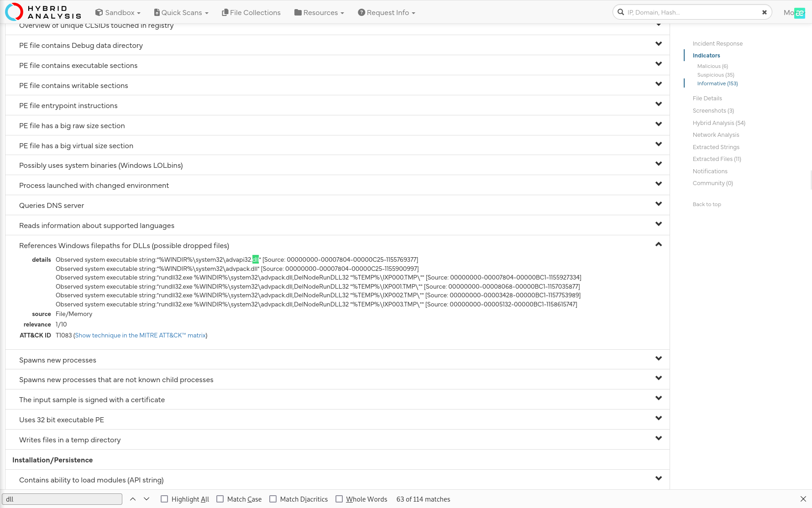Click the page vertical scrollbar
812x508 pixels.
(810, 179)
